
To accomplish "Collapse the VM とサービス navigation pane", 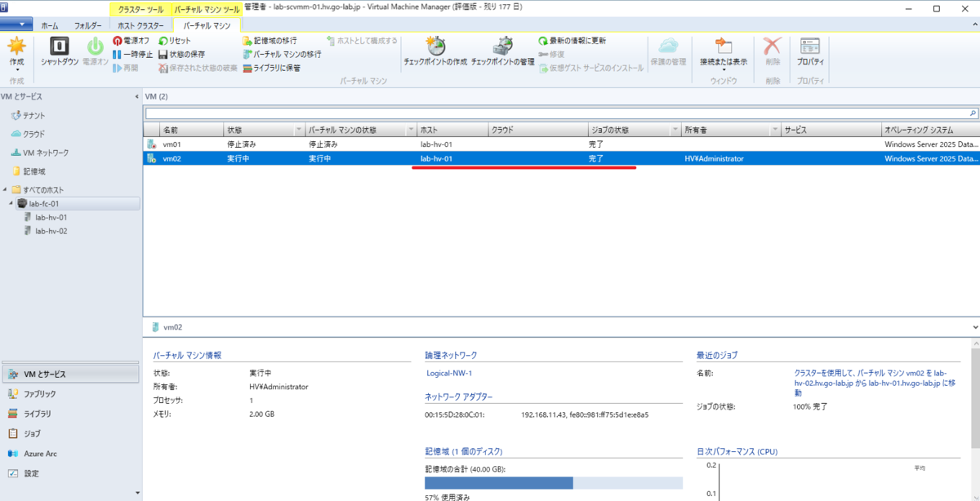I will click(x=136, y=96).
